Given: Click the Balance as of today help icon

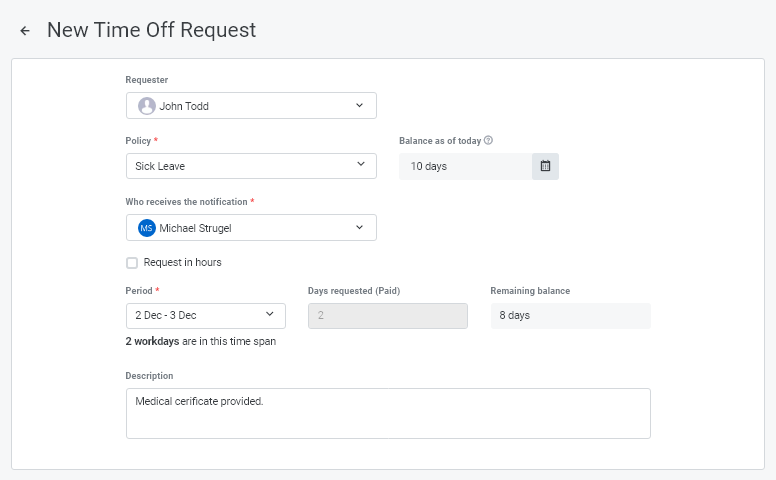Looking at the screenshot, I should point(488,141).
